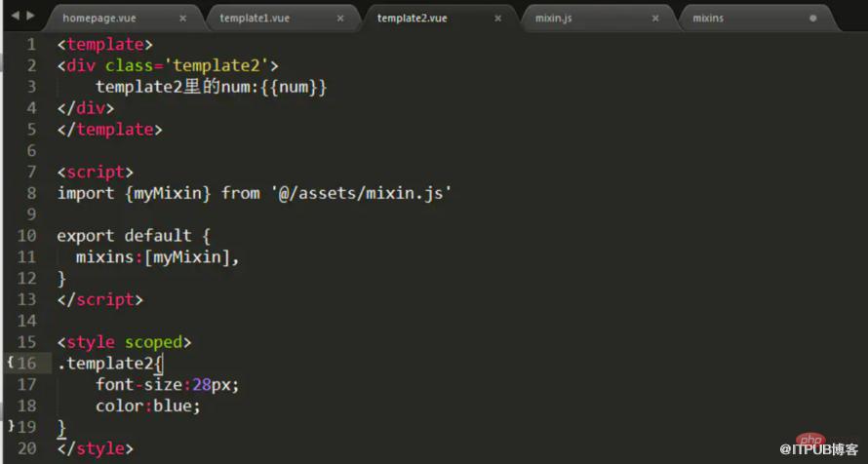Screen dimensions: 868x464
Task: Close the template2.vue tab
Action: (497, 19)
